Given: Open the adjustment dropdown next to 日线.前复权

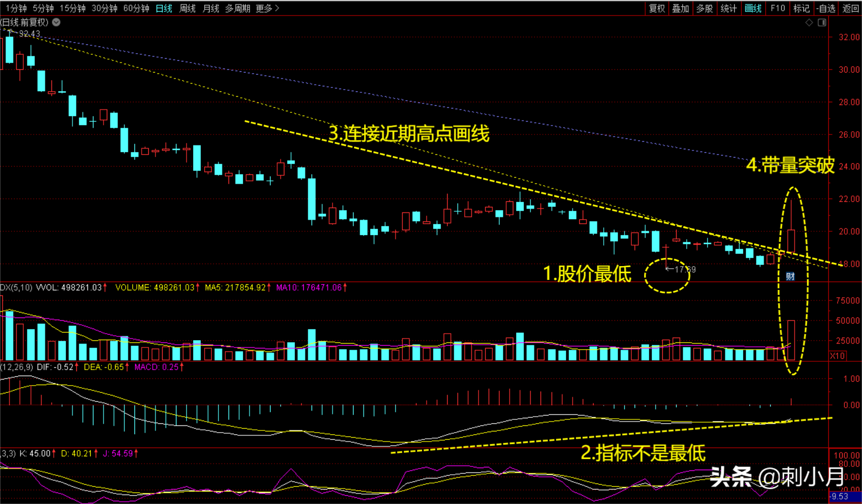Looking at the screenshot, I should [56, 23].
